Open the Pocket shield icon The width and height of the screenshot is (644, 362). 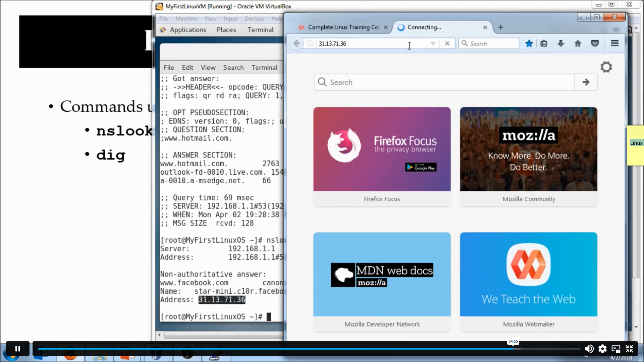pyautogui.click(x=595, y=44)
